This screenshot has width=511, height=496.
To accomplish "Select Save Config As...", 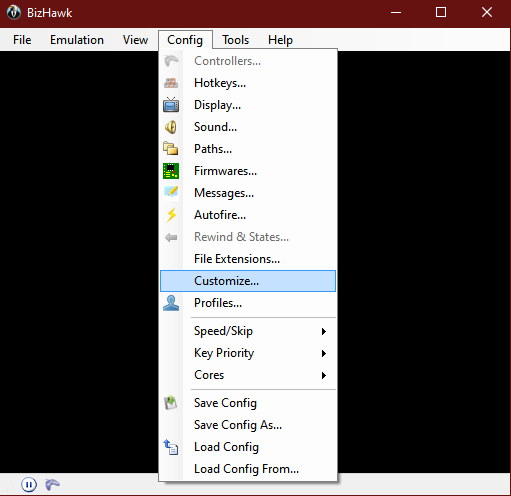I will [248, 425].
